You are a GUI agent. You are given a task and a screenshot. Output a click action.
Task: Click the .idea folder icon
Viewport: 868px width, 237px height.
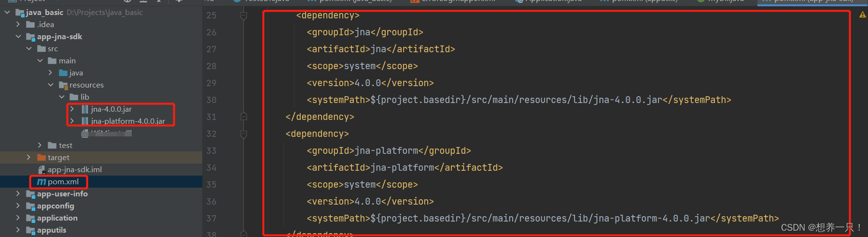pyautogui.click(x=31, y=25)
